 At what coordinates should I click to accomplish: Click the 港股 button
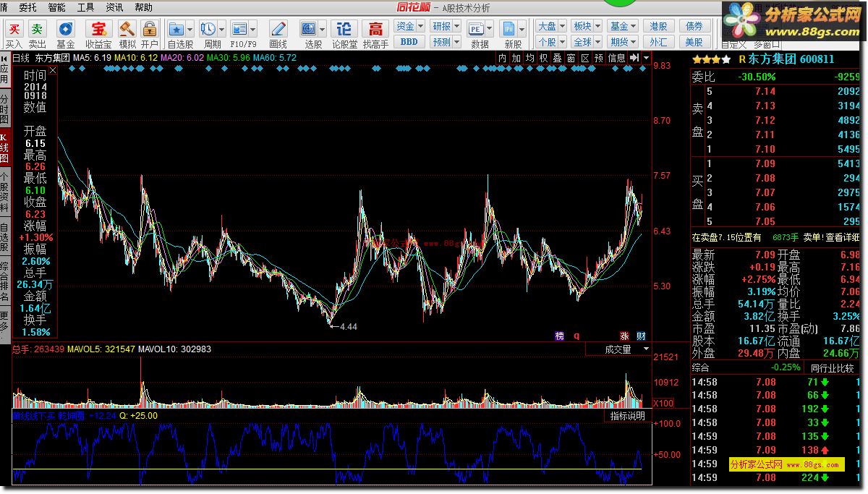658,26
